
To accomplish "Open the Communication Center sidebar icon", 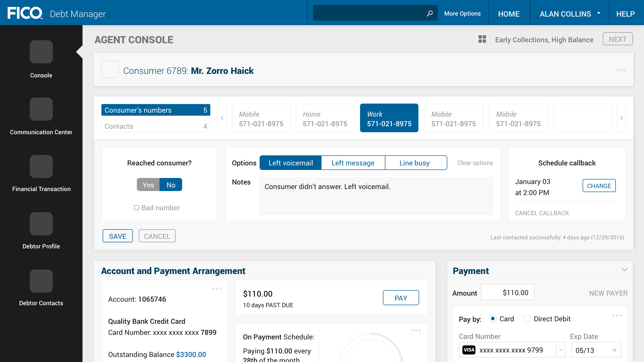I will click(x=41, y=109).
